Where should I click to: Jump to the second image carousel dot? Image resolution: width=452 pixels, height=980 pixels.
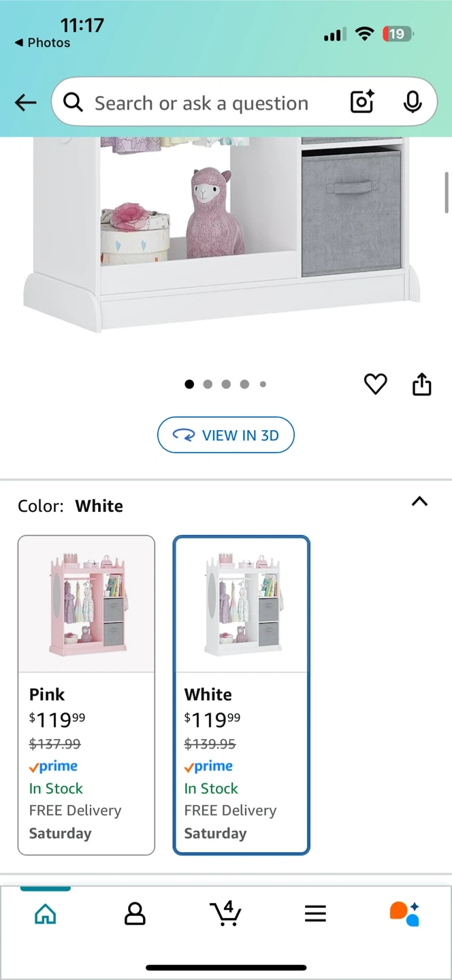coord(208,385)
